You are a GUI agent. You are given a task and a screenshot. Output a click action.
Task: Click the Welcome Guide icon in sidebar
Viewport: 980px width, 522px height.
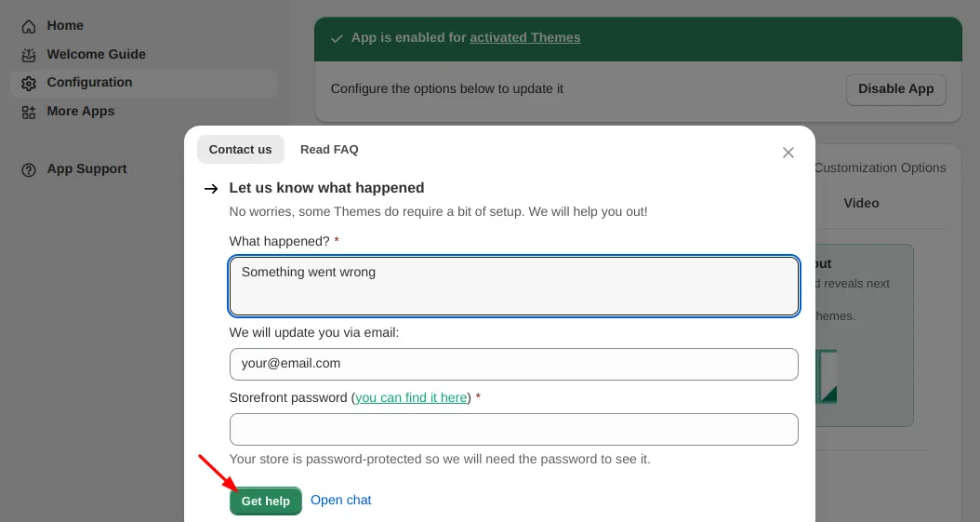tap(29, 55)
